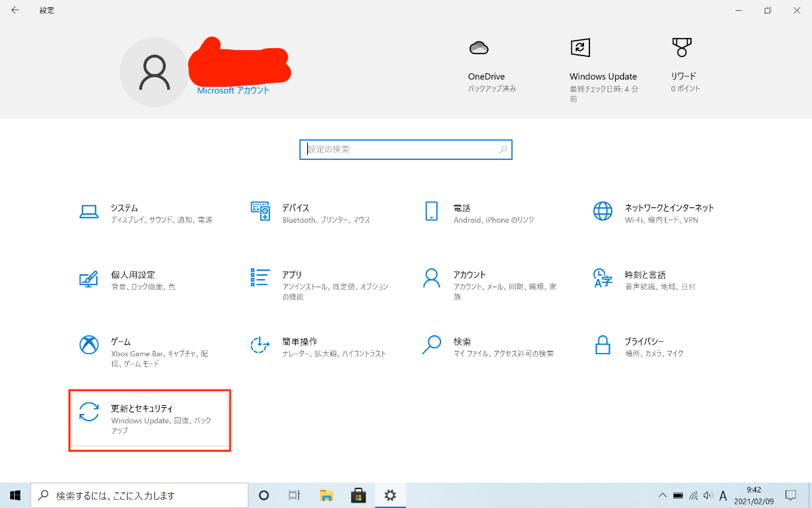The width and height of the screenshot is (812, 508).
Task: Open the 時刻と言語 icon
Action: (602, 278)
